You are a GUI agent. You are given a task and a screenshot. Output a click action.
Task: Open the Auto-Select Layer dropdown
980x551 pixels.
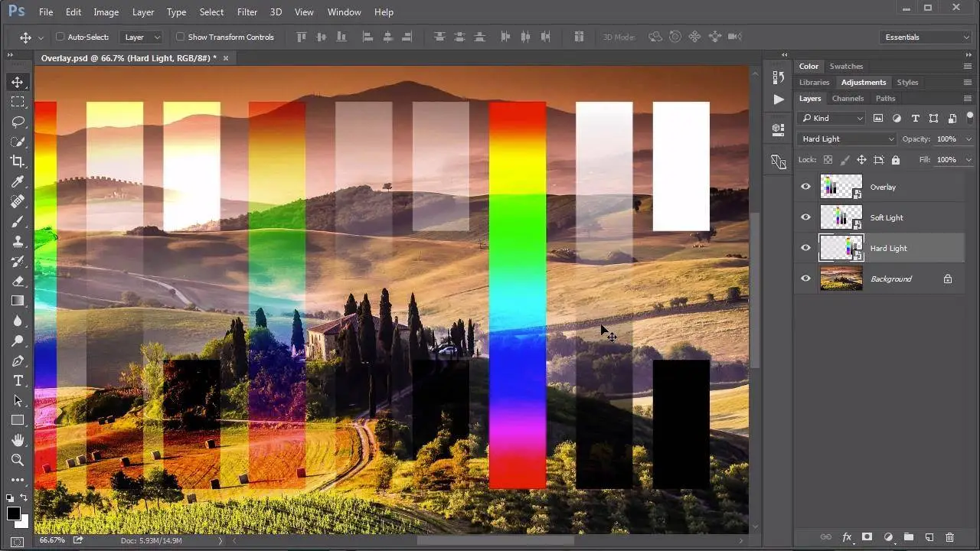coord(142,37)
